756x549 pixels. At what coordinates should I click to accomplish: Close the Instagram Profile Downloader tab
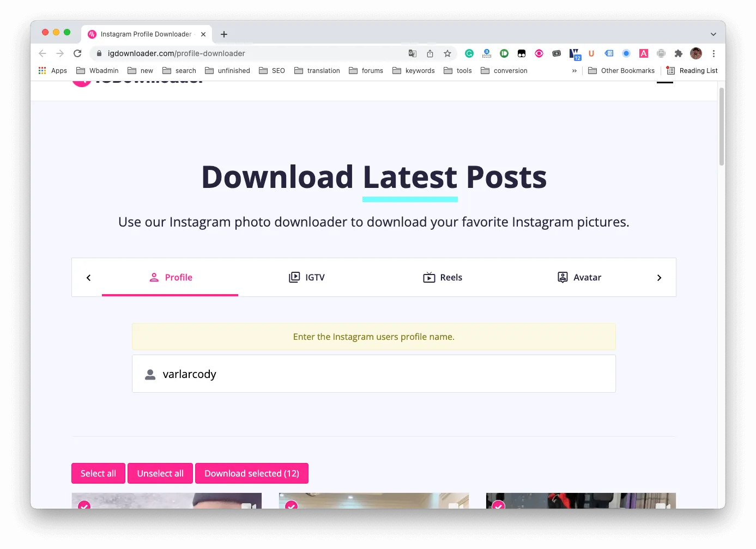[203, 34]
